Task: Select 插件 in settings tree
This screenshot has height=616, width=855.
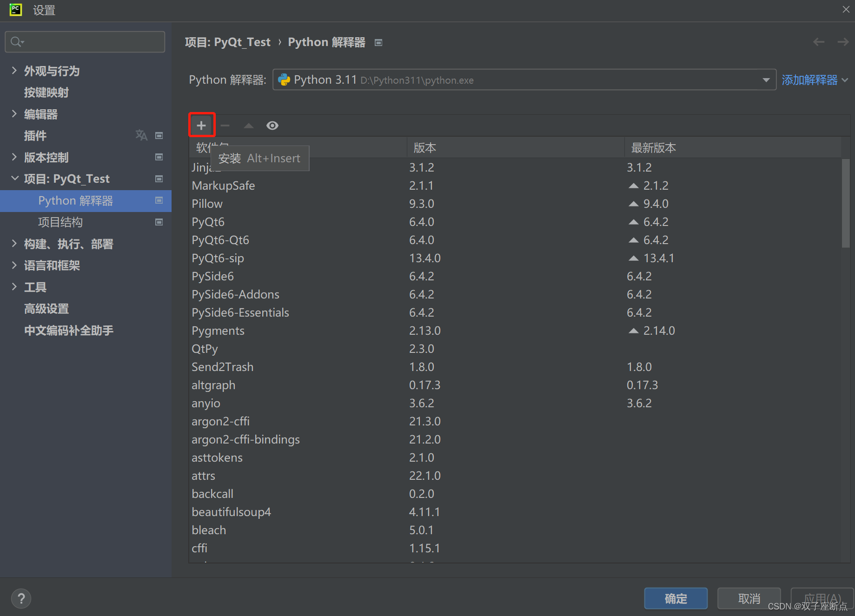Action: 35,136
